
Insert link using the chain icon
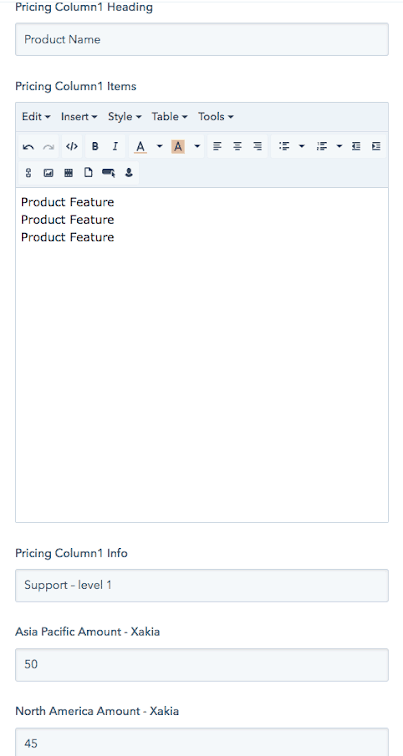pos(28,173)
